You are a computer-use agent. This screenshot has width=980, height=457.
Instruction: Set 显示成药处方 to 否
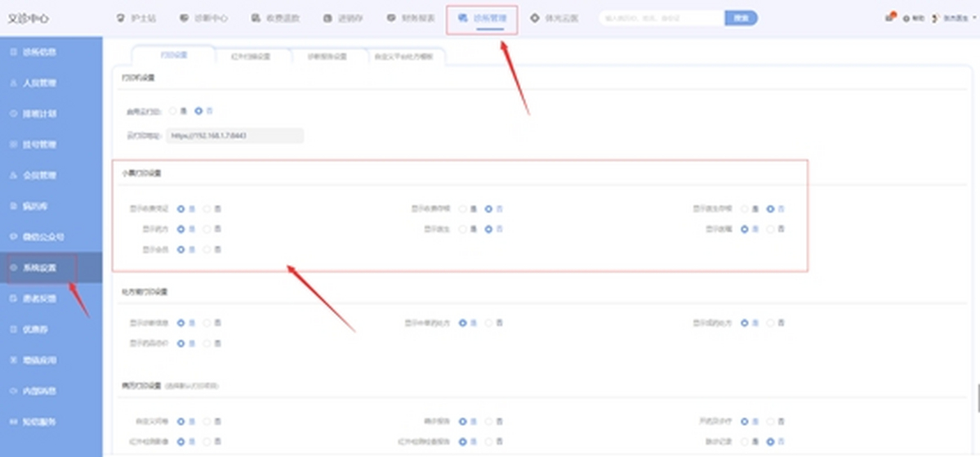point(771,323)
